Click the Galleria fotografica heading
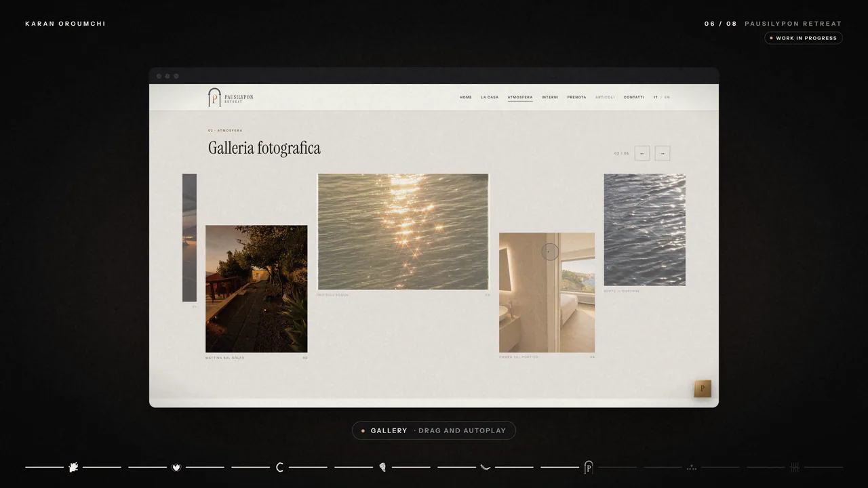This screenshot has height=488, width=868. pos(264,148)
